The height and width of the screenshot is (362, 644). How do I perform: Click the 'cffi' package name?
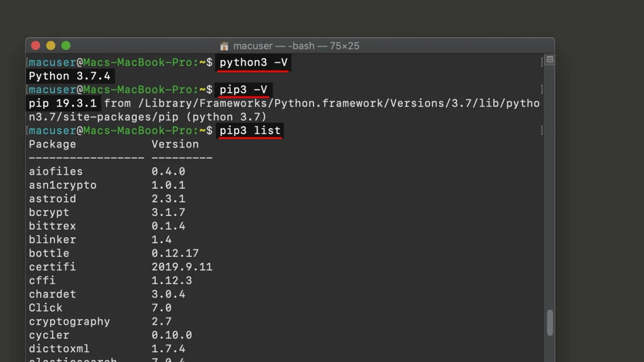click(42, 280)
